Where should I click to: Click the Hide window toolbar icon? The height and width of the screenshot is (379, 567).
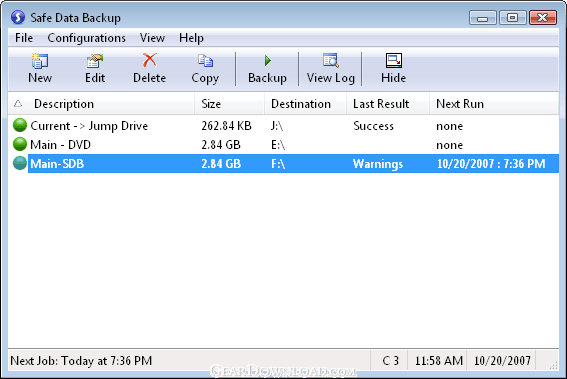tap(393, 60)
